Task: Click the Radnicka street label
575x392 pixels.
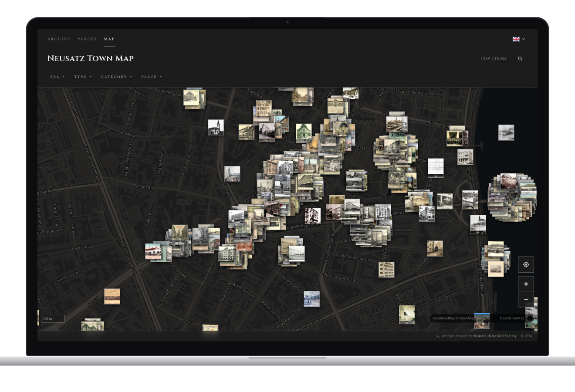Action: 446,297
